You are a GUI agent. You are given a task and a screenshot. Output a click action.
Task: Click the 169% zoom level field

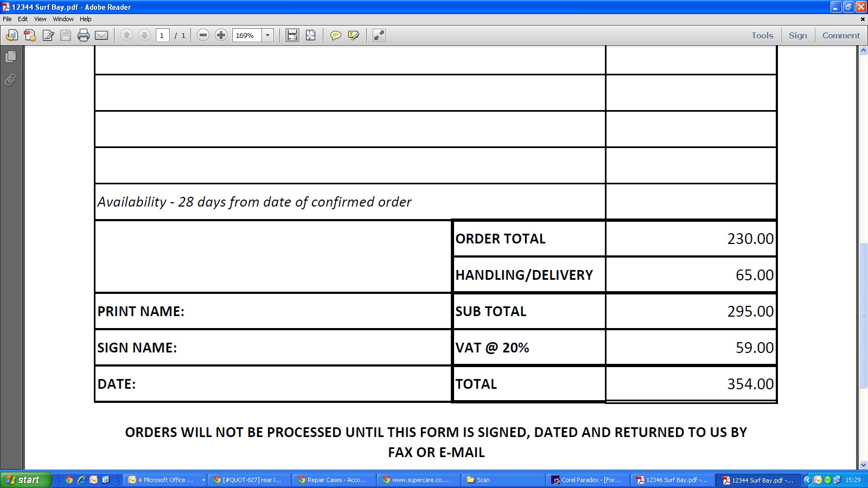[247, 35]
